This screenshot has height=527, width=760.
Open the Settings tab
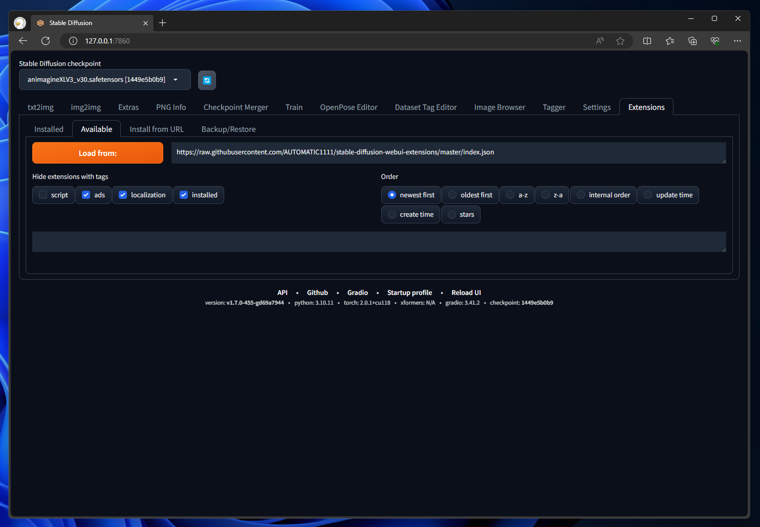[x=597, y=107]
